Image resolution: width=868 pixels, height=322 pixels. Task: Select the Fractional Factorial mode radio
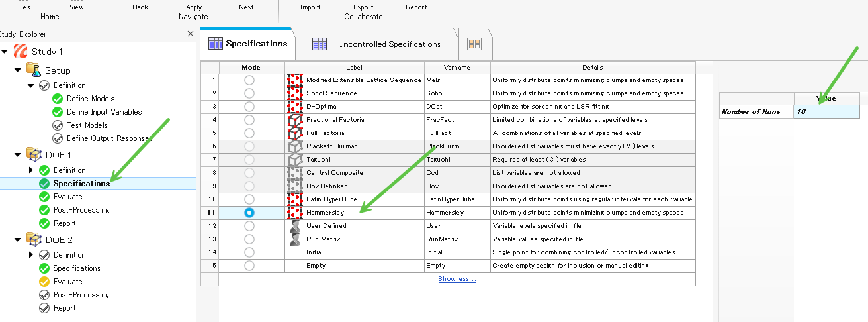tap(249, 120)
